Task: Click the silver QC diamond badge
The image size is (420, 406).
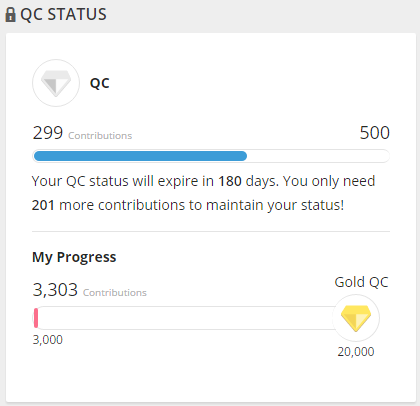Action: [56, 83]
